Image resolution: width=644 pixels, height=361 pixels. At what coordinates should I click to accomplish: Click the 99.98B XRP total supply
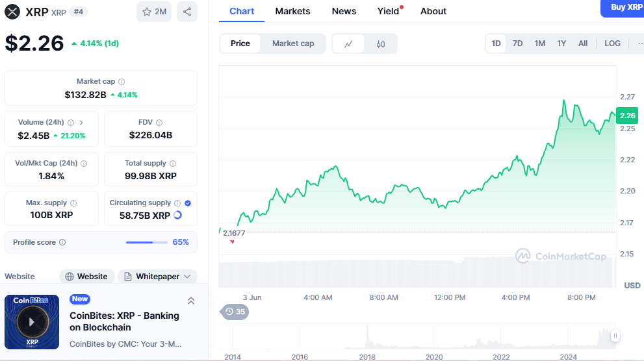click(x=151, y=176)
